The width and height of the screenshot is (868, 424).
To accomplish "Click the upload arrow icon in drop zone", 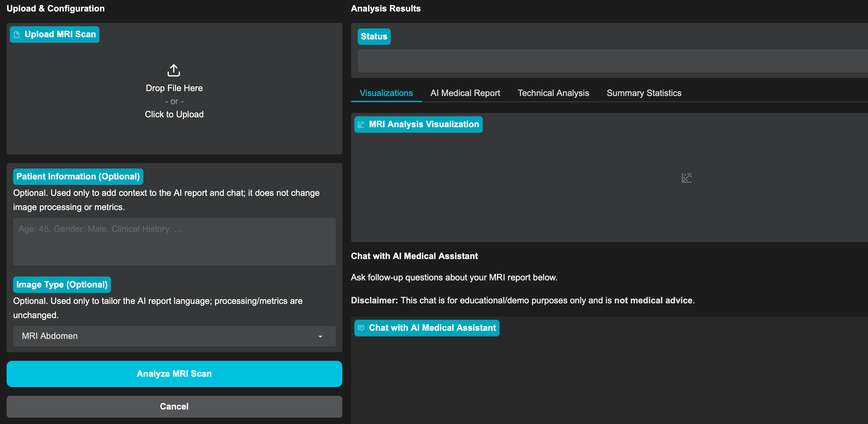I will pyautogui.click(x=174, y=70).
